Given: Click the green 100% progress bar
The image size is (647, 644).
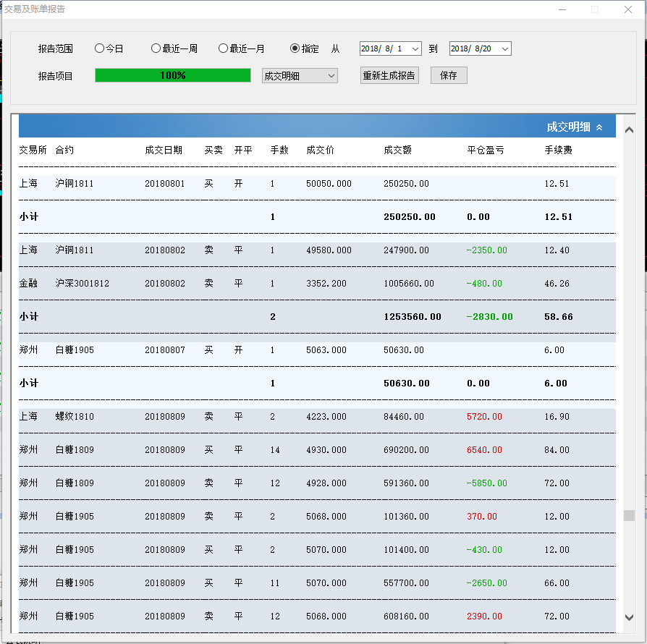Looking at the screenshot, I should 173,75.
